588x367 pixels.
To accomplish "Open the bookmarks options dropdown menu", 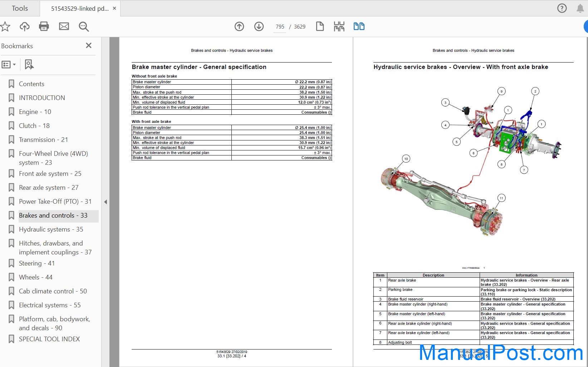I will pyautogui.click(x=9, y=65).
